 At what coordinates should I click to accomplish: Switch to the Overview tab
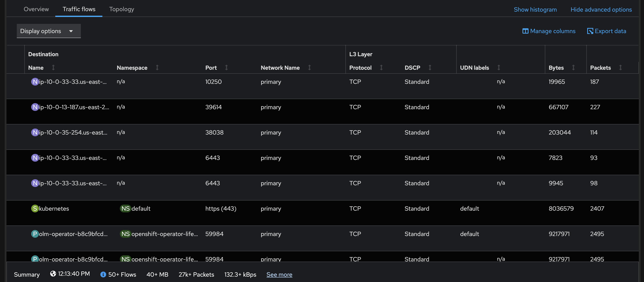[36, 9]
